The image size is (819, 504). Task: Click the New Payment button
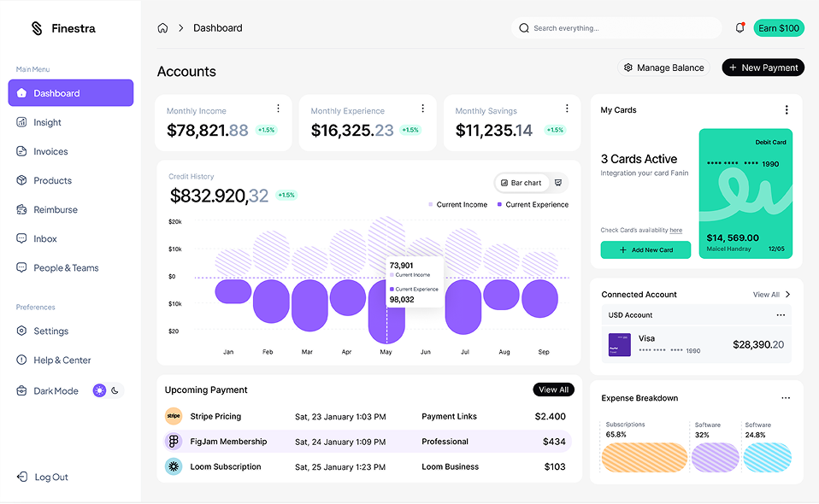click(763, 67)
